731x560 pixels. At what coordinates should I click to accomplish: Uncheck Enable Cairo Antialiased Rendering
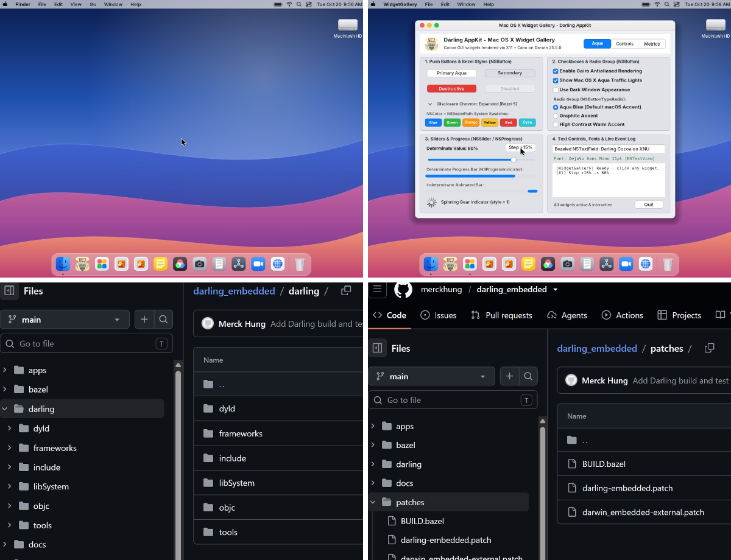click(556, 71)
